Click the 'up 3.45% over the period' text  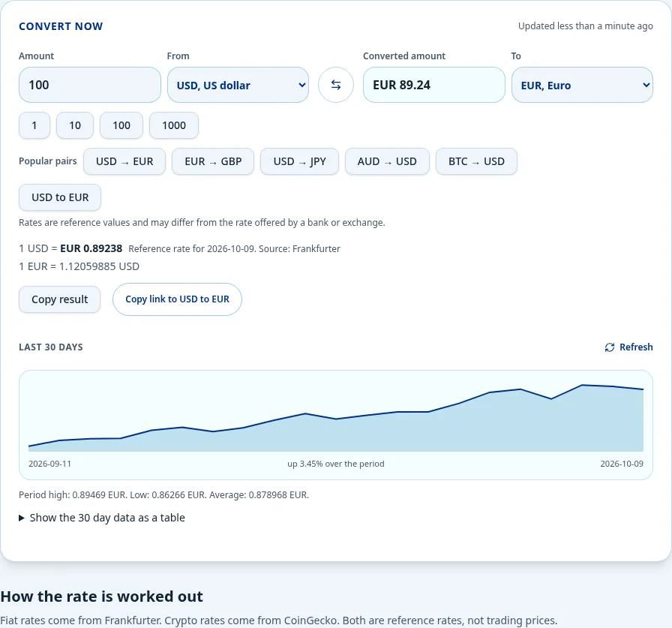[335, 464]
